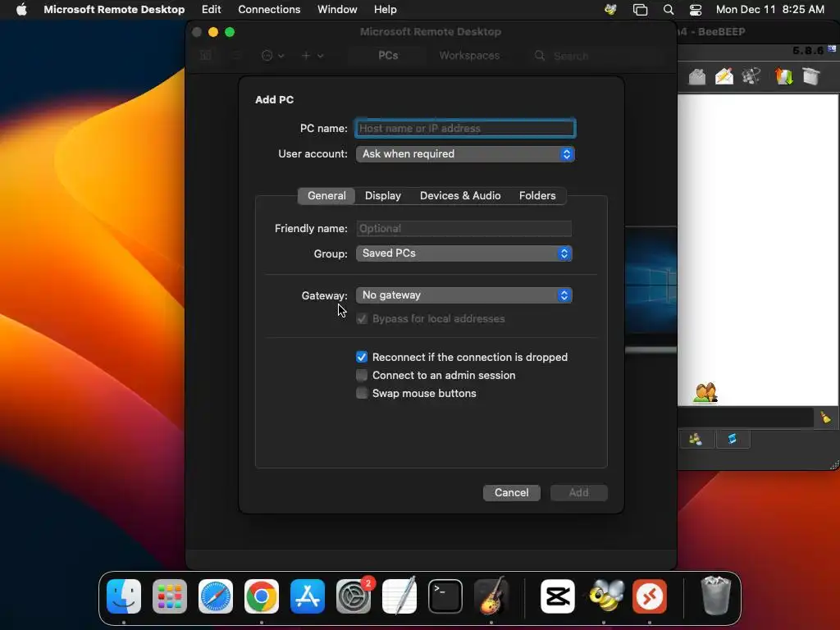Open Microsoft Remote Desktop from the Dock
840x630 pixels.
pyautogui.click(x=650, y=596)
